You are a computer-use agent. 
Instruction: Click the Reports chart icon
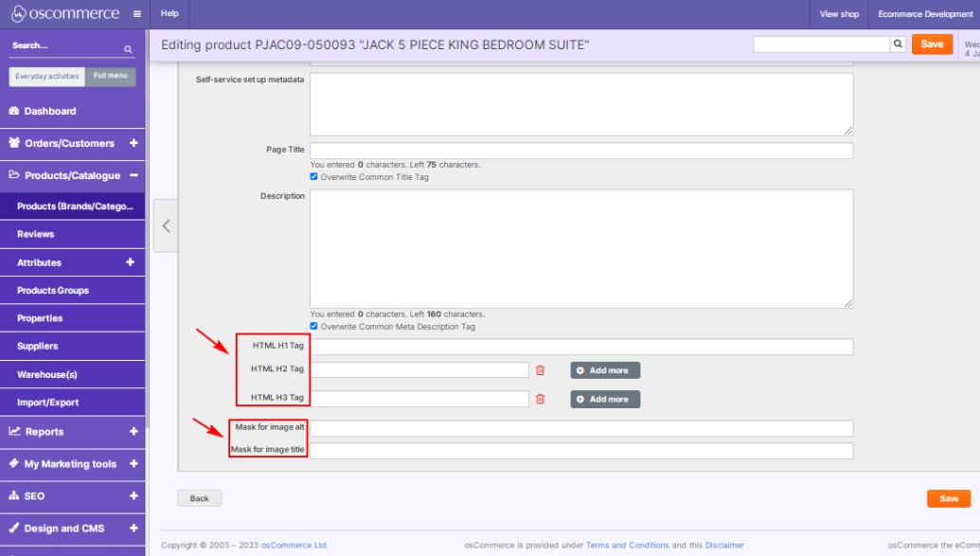pos(14,431)
